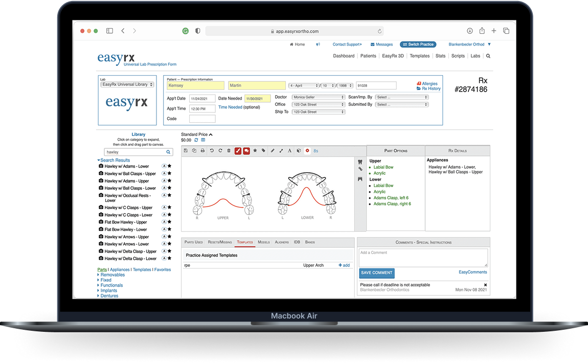Toggle the red comments bubble tool

[246, 151]
